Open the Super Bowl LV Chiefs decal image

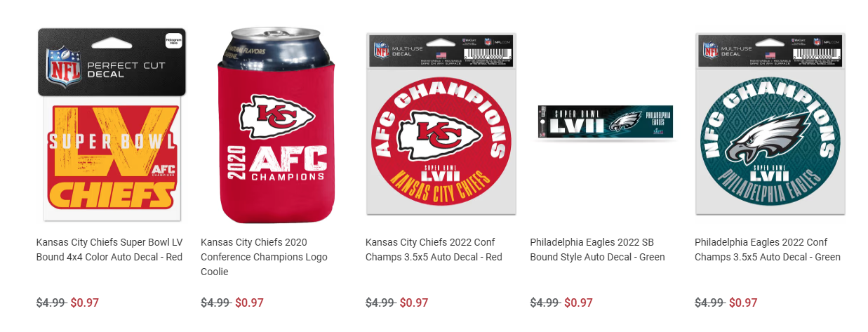click(112, 126)
